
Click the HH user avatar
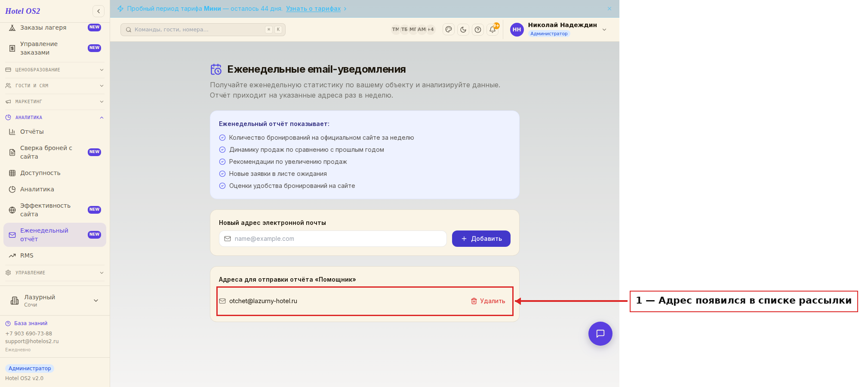click(x=517, y=30)
